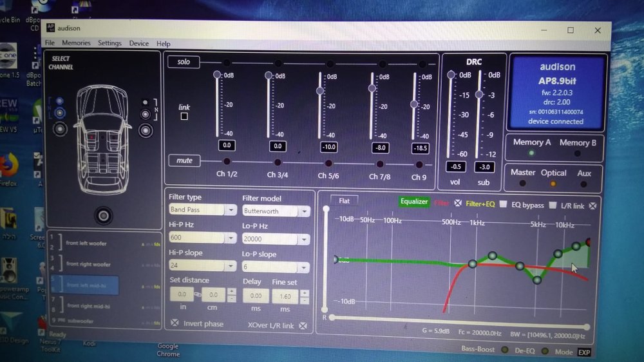Image resolution: width=644 pixels, height=362 pixels.
Task: Toggle the Invert phase checkbox
Action: pyautogui.click(x=175, y=323)
